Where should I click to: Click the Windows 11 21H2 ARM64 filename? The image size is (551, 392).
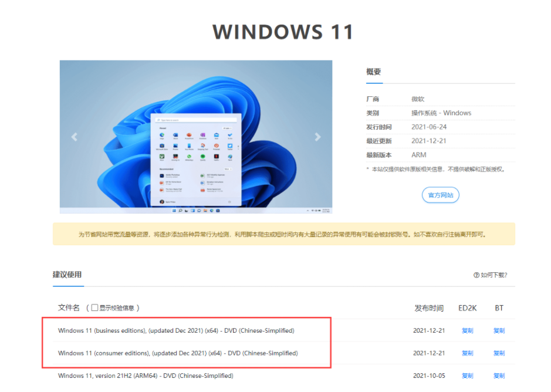(146, 376)
